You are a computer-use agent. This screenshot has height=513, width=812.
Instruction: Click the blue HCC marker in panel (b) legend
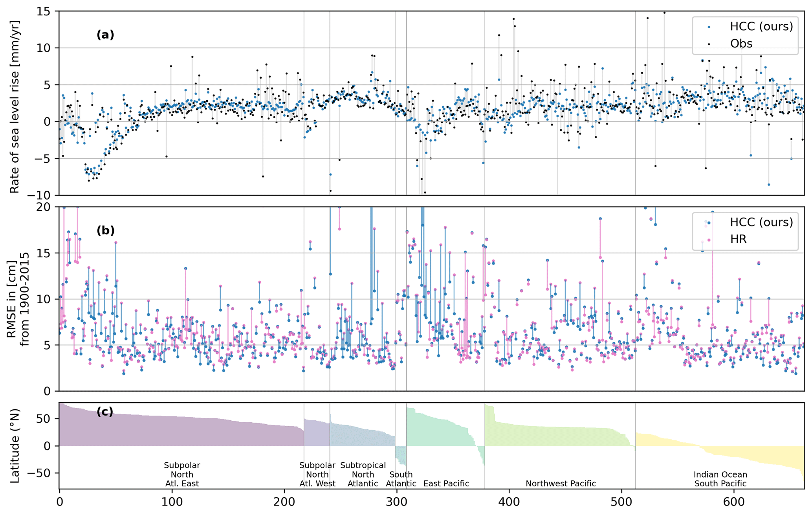point(709,223)
